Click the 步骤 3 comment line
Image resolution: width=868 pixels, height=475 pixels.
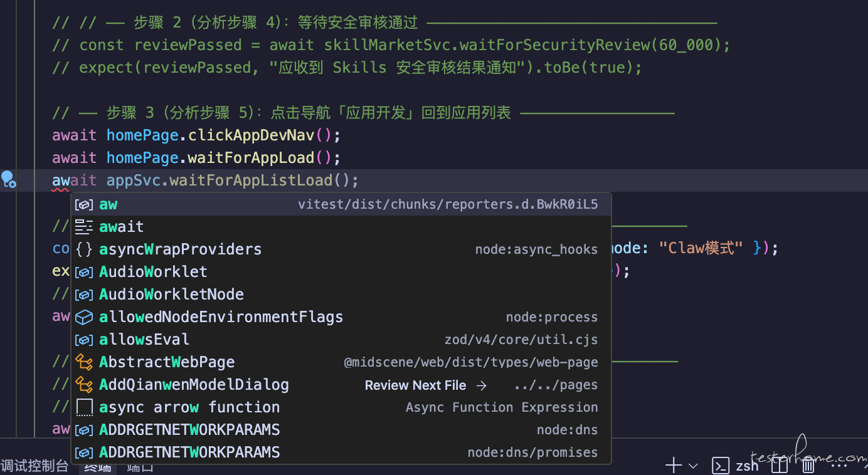coord(363,113)
